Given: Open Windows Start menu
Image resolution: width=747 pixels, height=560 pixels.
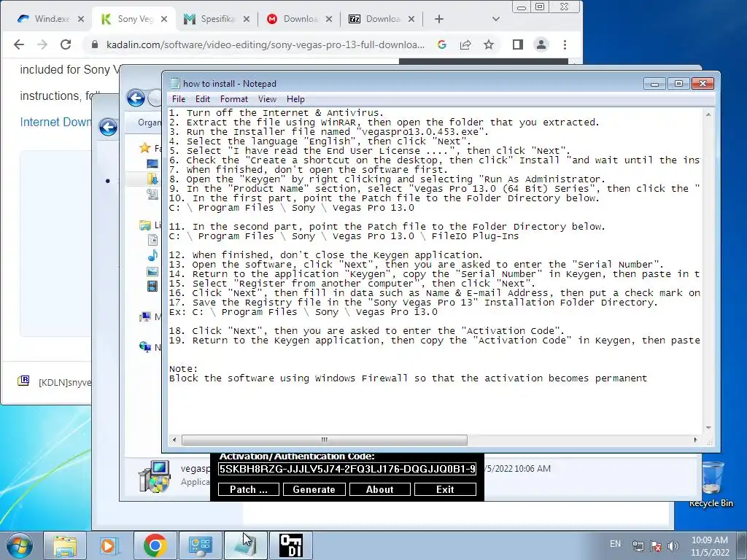Looking at the screenshot, I should coord(19,545).
